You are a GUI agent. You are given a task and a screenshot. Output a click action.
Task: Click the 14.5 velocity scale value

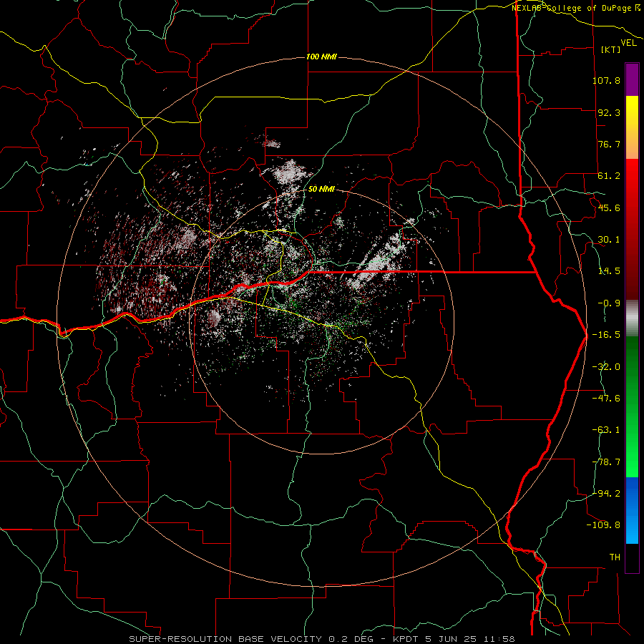609,271
